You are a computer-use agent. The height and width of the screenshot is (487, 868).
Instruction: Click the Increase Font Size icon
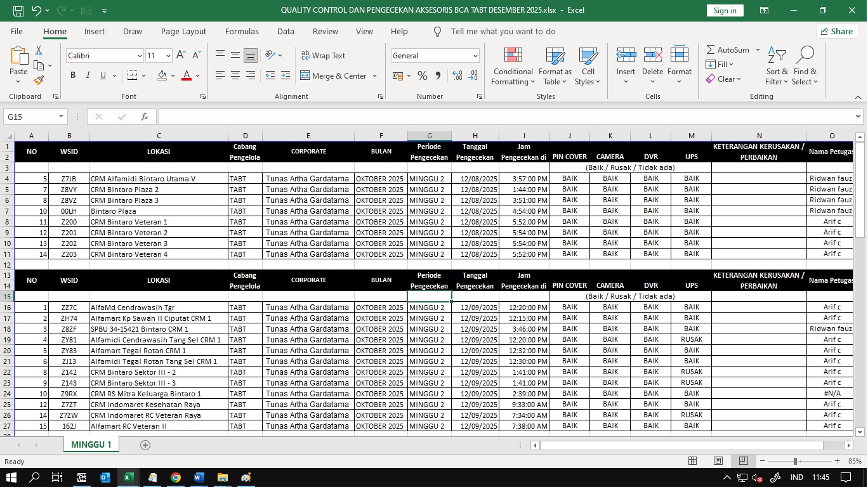pos(181,56)
